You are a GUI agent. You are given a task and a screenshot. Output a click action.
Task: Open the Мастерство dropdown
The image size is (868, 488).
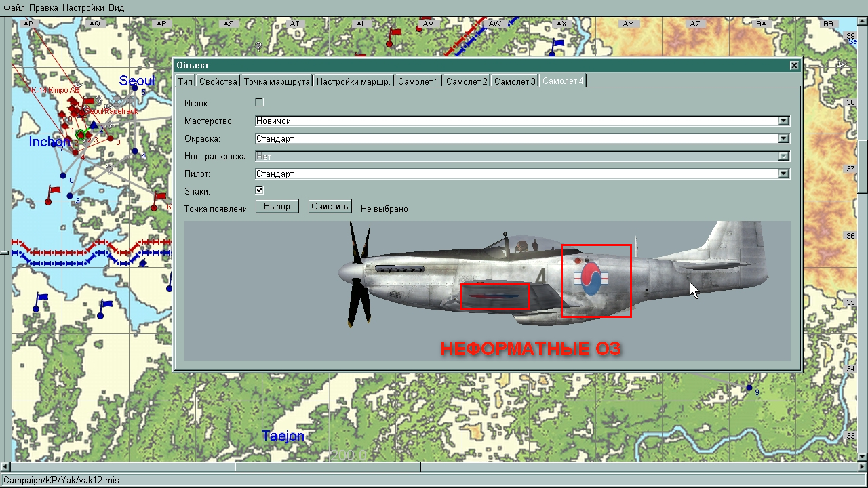tap(784, 121)
